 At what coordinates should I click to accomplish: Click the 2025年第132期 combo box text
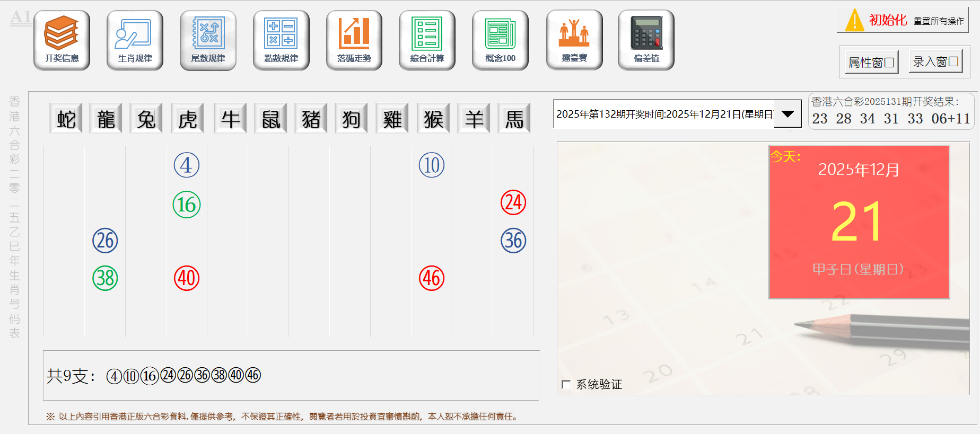(x=664, y=114)
